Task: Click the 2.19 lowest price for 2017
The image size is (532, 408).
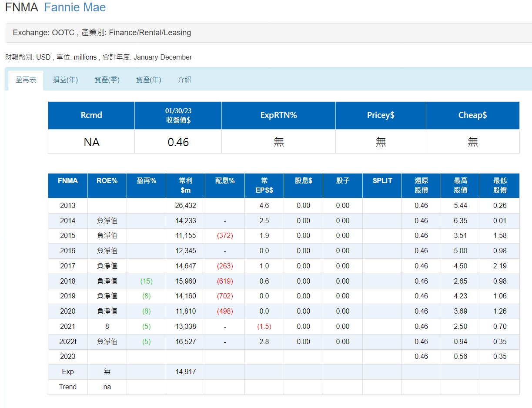Action: (x=500, y=266)
